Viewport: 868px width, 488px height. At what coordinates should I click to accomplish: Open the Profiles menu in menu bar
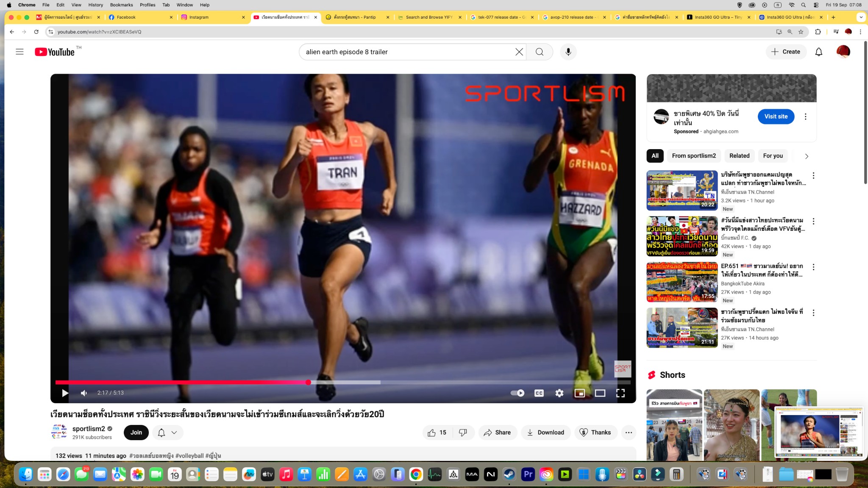[147, 5]
